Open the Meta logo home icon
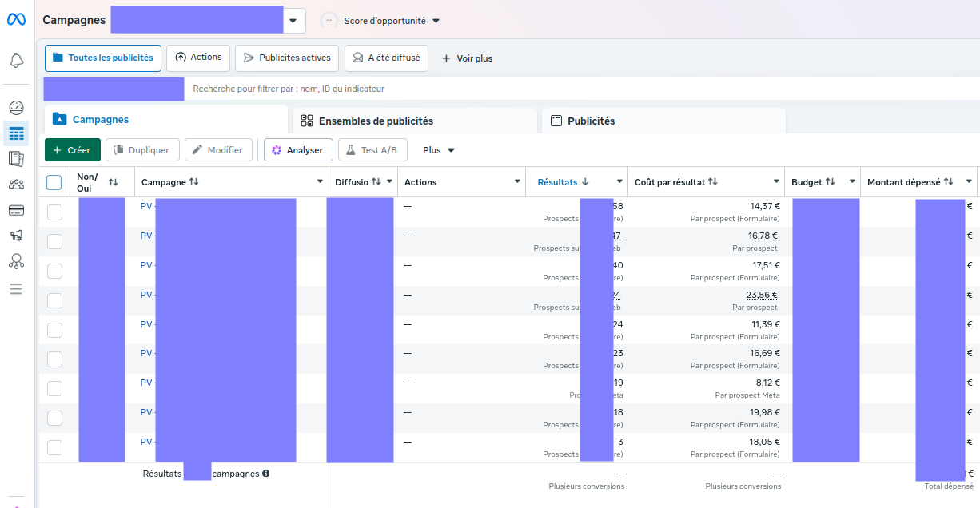Image resolution: width=980 pixels, height=508 pixels. pyautogui.click(x=16, y=19)
